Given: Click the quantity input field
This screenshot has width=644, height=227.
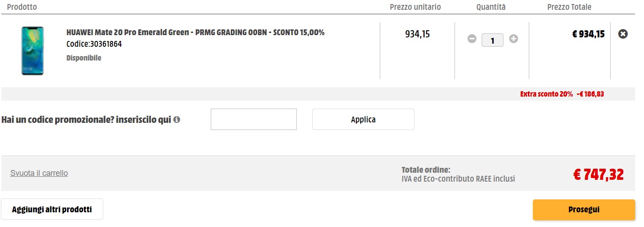Looking at the screenshot, I should click(x=492, y=41).
